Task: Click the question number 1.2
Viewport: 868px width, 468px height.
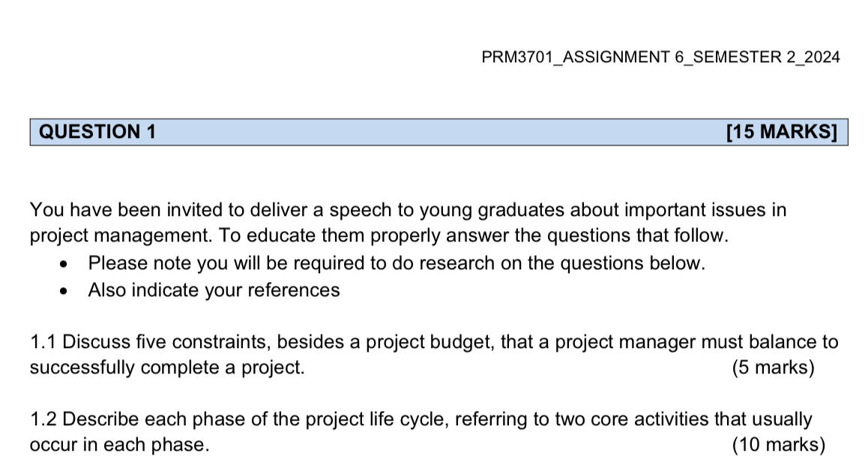Action: click(44, 419)
